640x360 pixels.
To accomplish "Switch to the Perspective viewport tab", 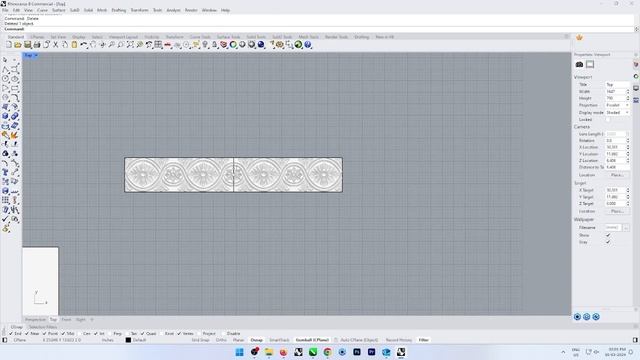I will point(36,320).
